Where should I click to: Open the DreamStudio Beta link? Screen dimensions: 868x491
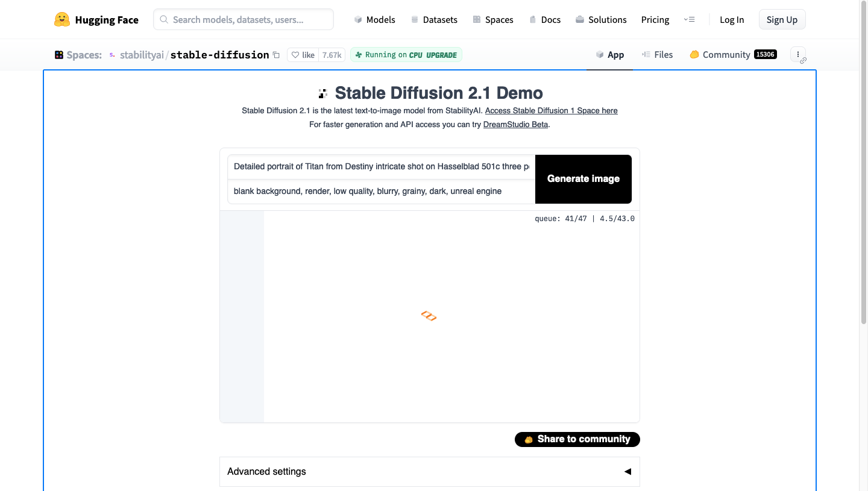pos(515,125)
